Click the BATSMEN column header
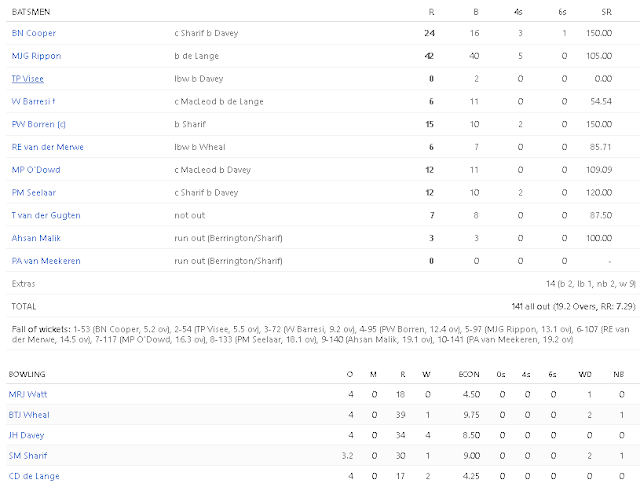 [29, 10]
